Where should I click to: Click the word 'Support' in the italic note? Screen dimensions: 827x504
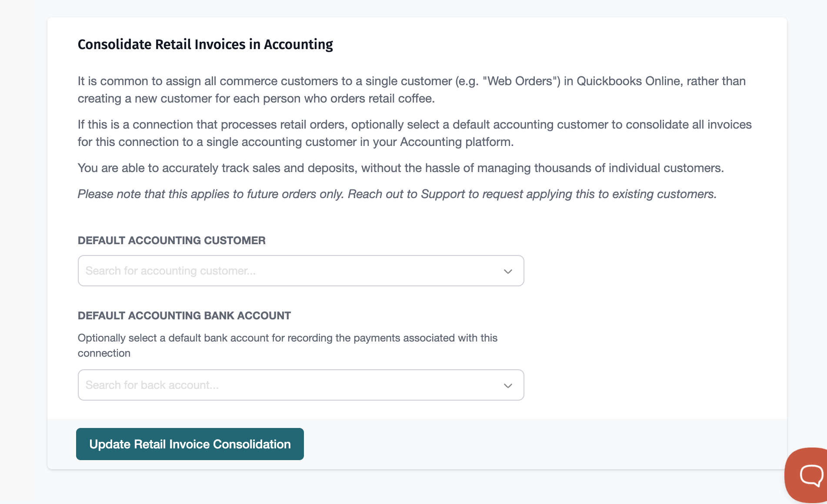tap(443, 194)
